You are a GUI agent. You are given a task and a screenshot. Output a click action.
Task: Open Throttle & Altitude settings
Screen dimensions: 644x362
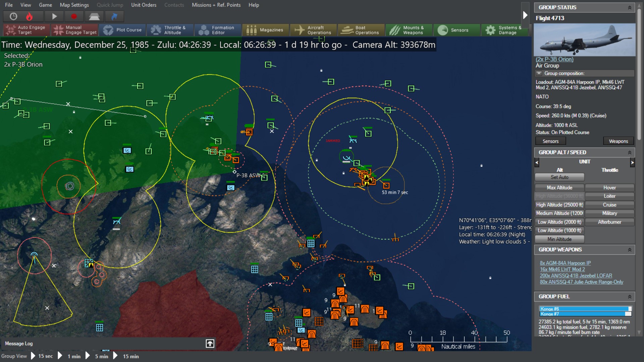pyautogui.click(x=170, y=30)
